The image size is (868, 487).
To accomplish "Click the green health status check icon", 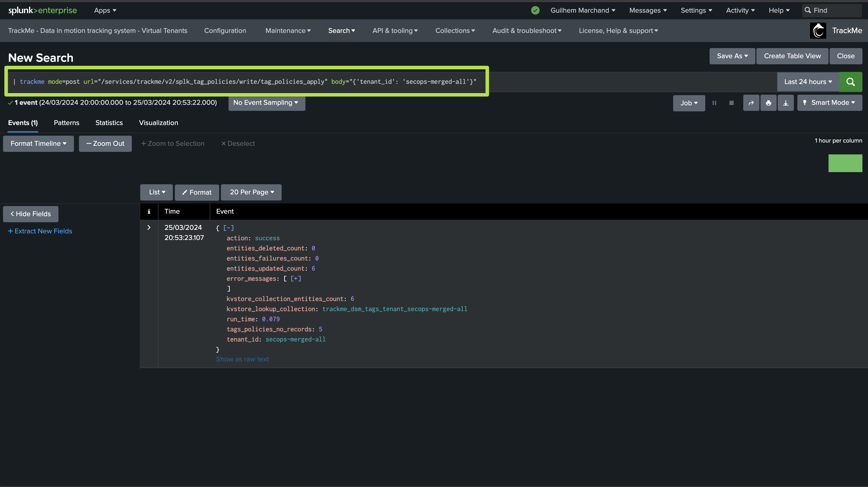I will (x=535, y=10).
